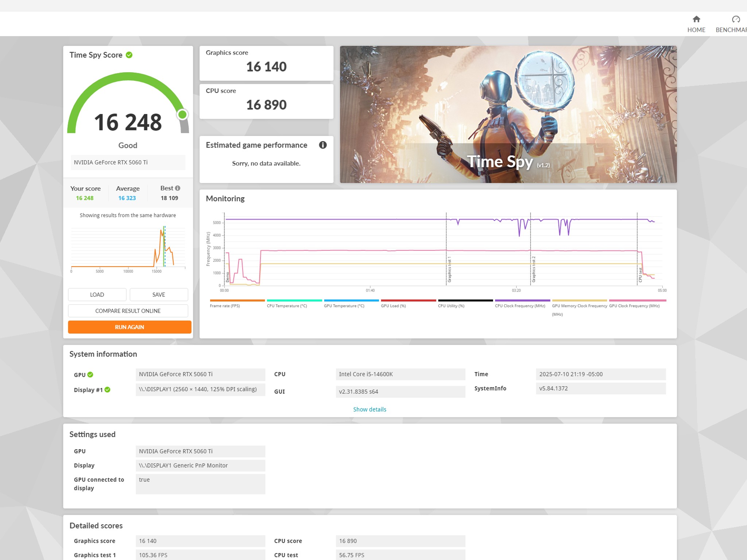The image size is (747, 560).
Task: Click the Time Spy v1.2 banner image
Action: pos(508,114)
